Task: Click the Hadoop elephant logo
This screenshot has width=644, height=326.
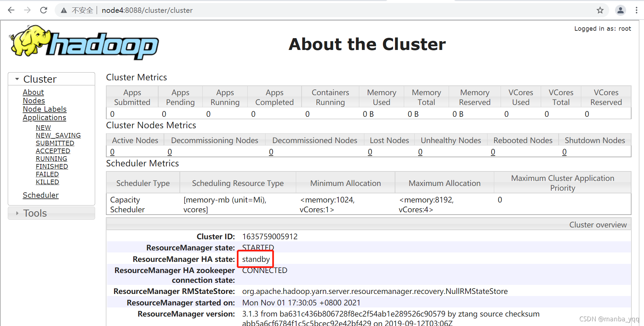Action: tap(84, 43)
